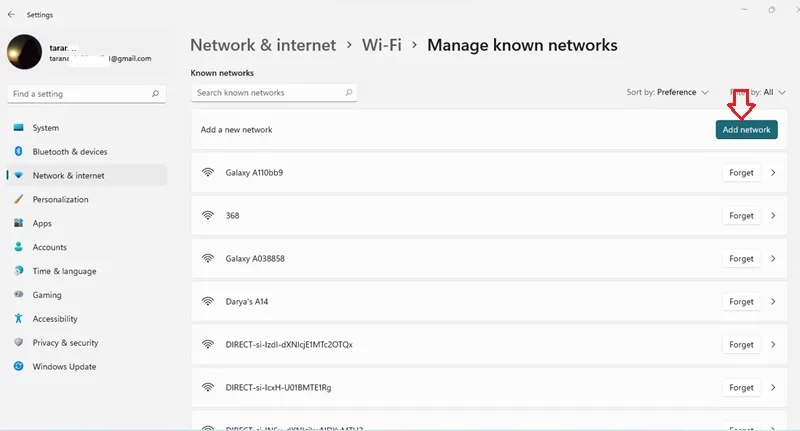This screenshot has width=800, height=431.
Task: Forget the Galaxy A038858 network
Action: 741,259
